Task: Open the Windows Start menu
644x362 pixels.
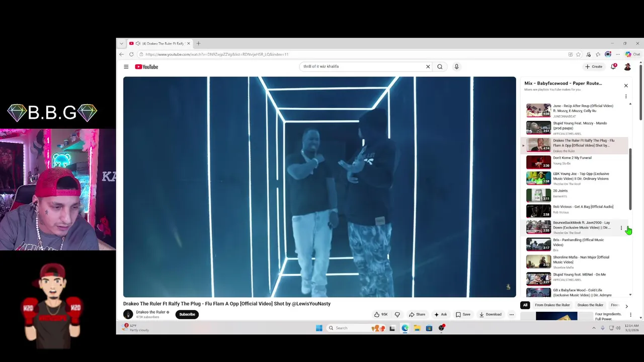Action: point(319,328)
